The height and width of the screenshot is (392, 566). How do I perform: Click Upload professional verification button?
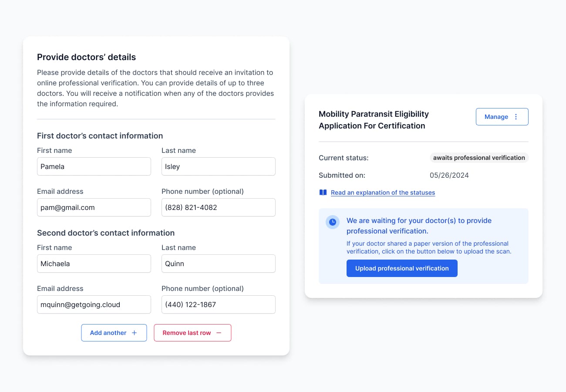coord(402,268)
